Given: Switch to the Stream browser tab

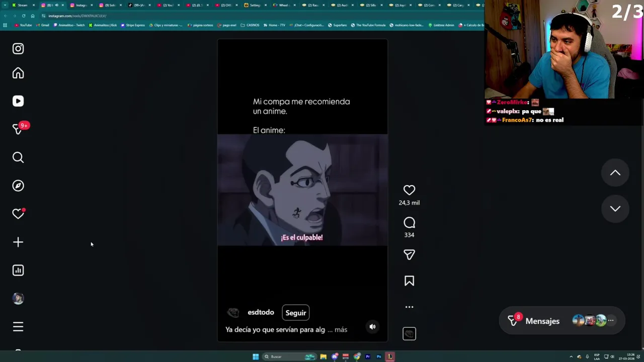Looking at the screenshot, I should (x=22, y=5).
